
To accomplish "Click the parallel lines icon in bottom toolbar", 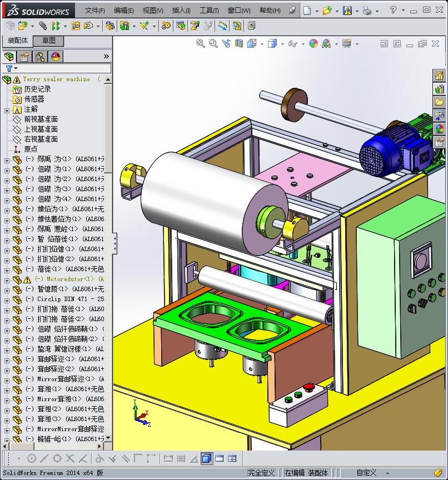I will (x=126, y=458).
